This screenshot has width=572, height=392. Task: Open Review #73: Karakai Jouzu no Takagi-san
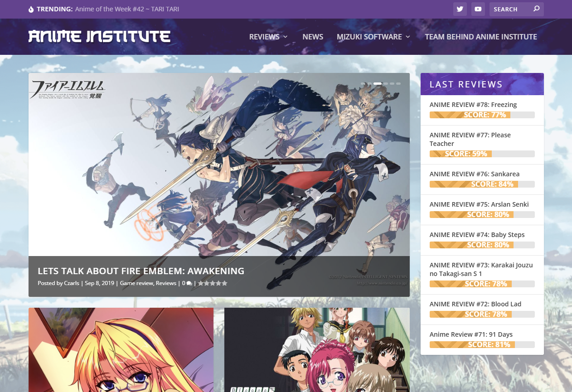[x=481, y=269]
